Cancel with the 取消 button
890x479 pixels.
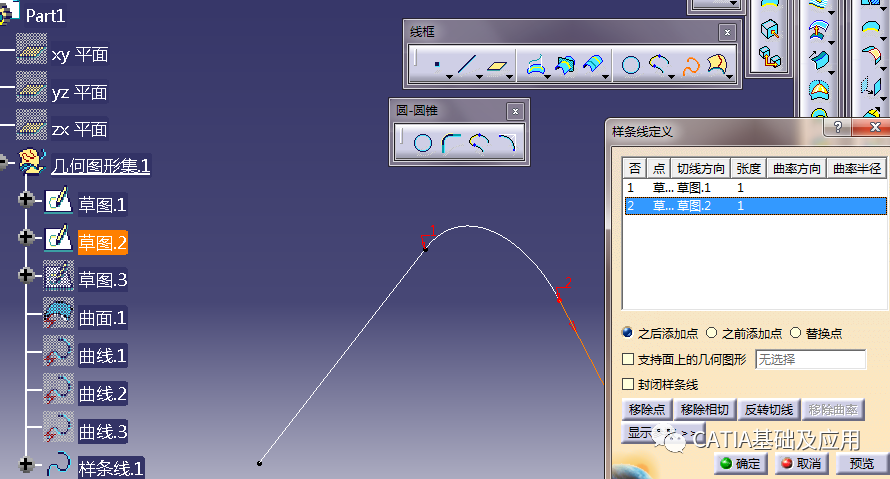(x=801, y=464)
